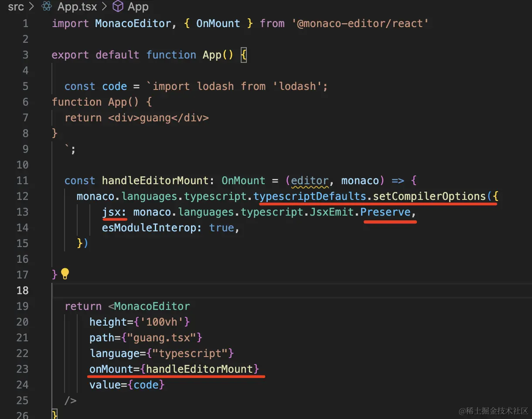Click the lightbulb quick fix icon
The width and height of the screenshot is (532, 419).
[65, 274]
